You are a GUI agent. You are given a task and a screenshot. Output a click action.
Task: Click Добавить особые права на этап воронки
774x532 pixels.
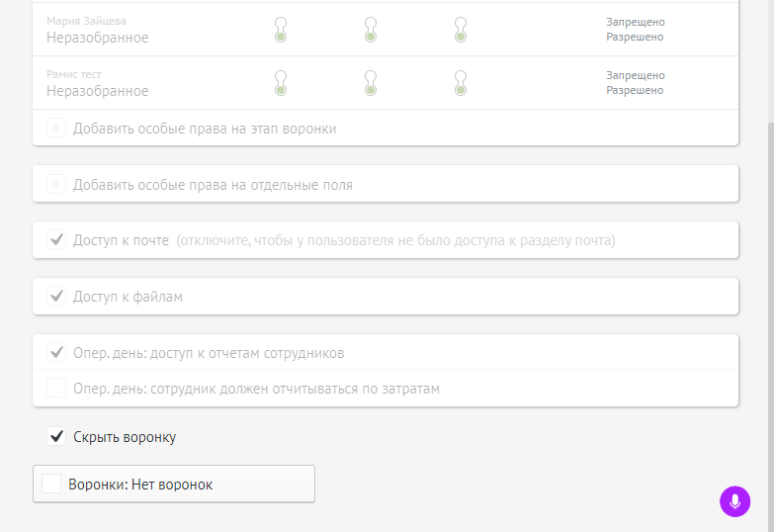(205, 129)
